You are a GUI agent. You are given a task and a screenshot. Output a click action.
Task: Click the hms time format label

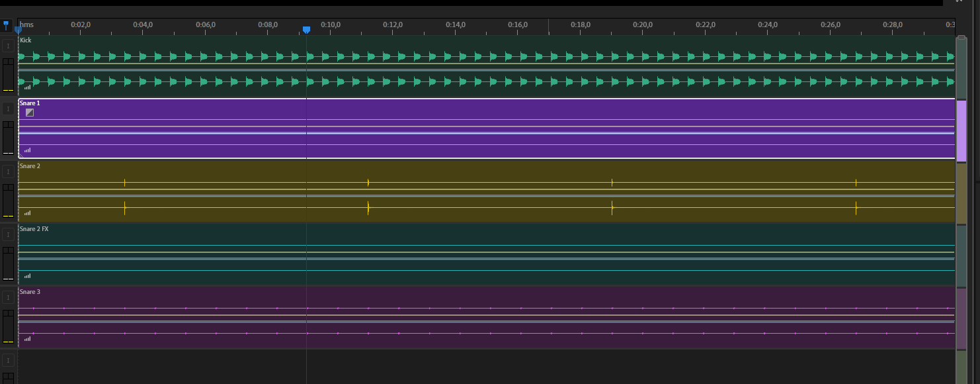26,25
